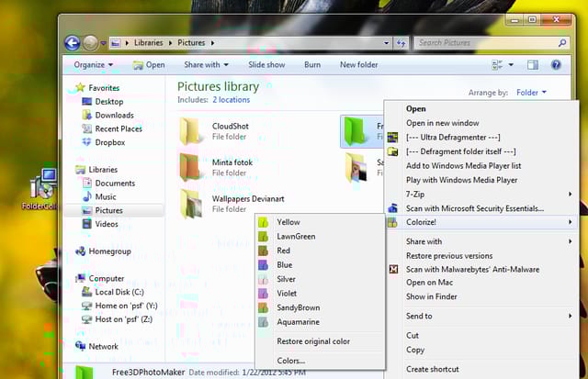Click the Favorites star icon
588x379 pixels.
pos(80,87)
